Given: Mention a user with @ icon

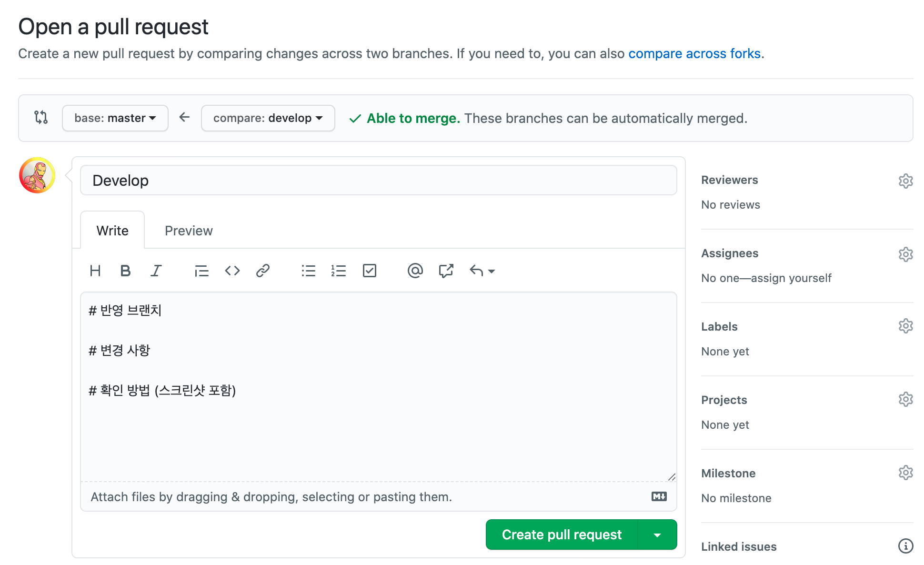Looking at the screenshot, I should [x=415, y=271].
